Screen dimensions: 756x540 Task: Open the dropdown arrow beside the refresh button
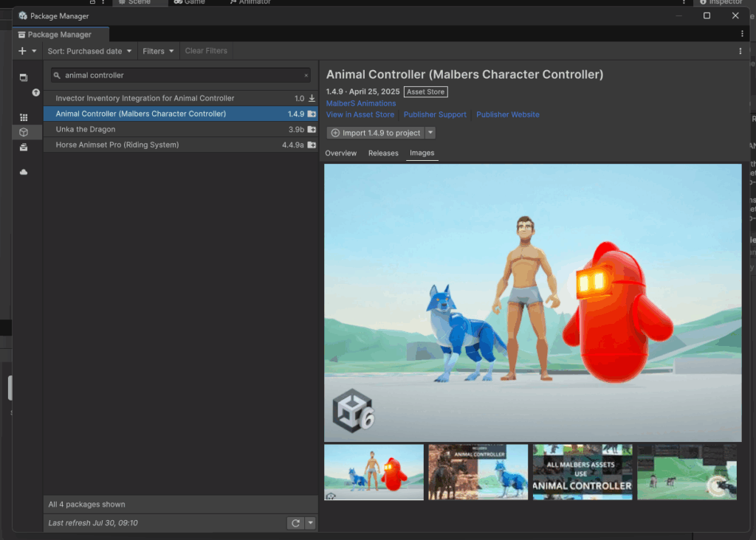311,523
